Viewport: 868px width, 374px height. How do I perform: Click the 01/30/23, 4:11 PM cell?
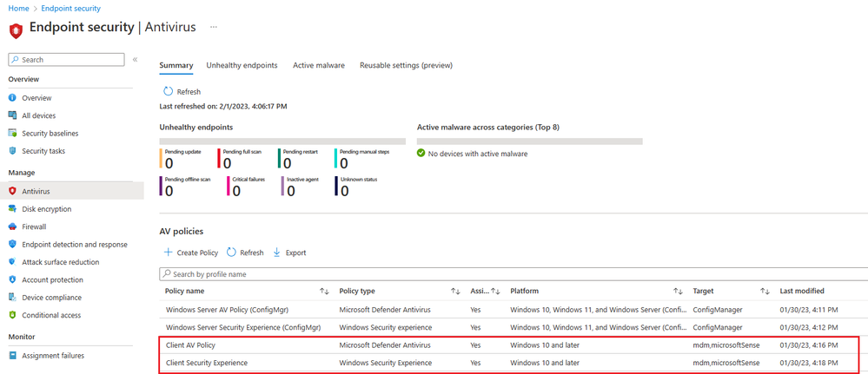click(808, 310)
